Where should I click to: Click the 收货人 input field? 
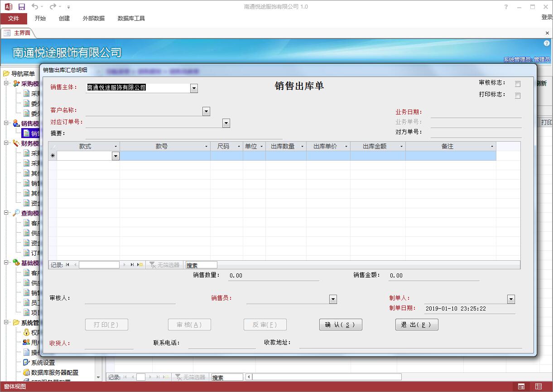pos(109,344)
